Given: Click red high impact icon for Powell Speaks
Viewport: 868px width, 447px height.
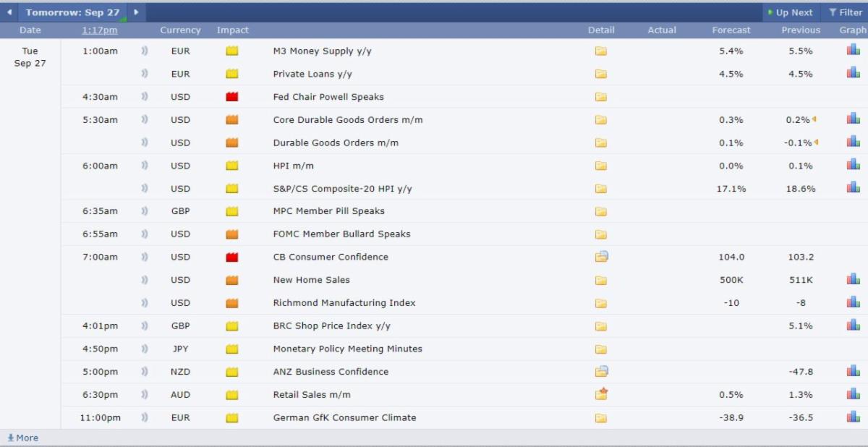Looking at the screenshot, I should 232,97.
